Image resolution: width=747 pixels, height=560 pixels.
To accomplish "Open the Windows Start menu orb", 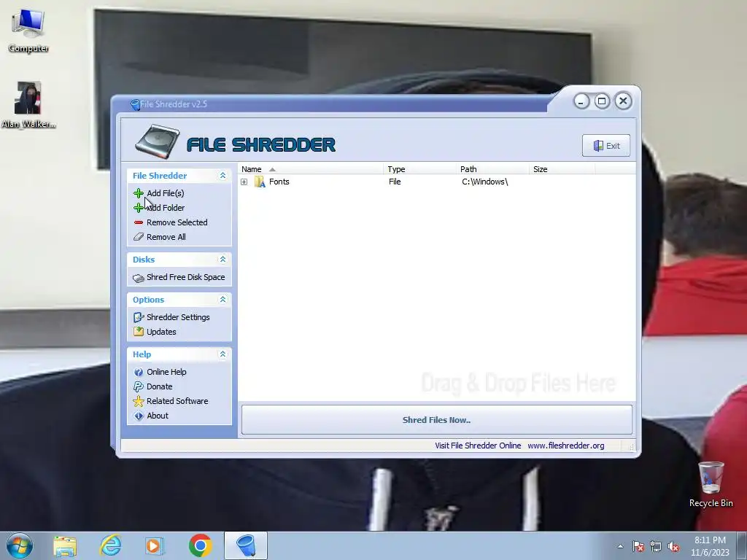I will (x=20, y=545).
